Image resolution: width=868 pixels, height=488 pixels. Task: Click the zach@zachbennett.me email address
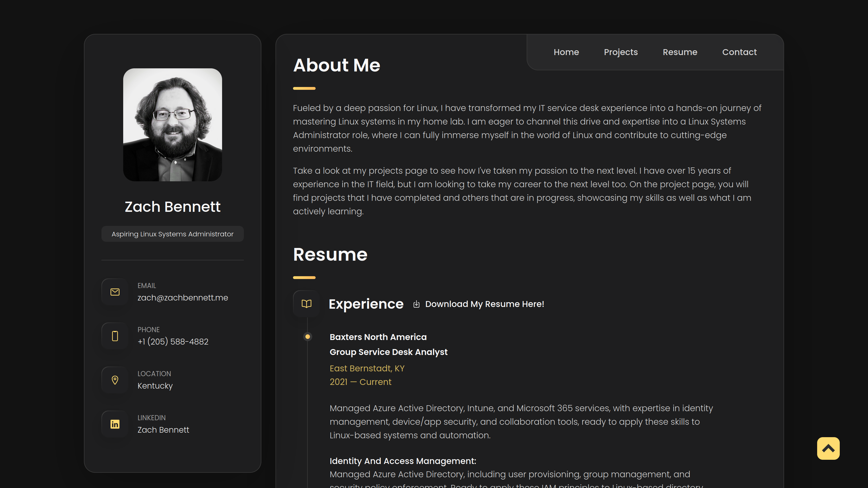tap(183, 298)
